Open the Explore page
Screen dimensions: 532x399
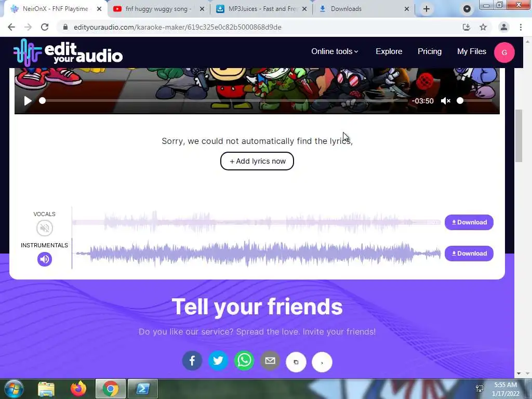click(389, 51)
